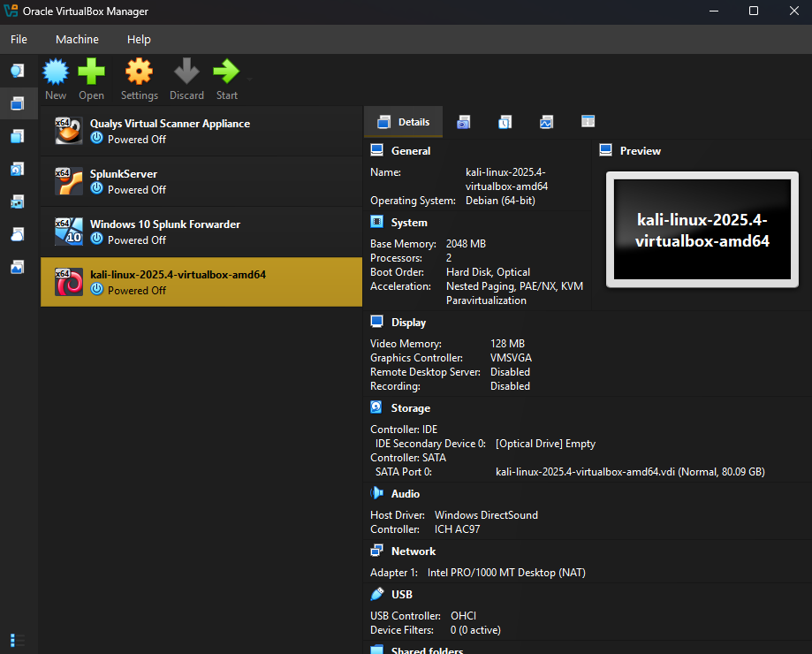812x654 pixels.
Task: Open Settings for the selected VM
Action: (x=139, y=79)
